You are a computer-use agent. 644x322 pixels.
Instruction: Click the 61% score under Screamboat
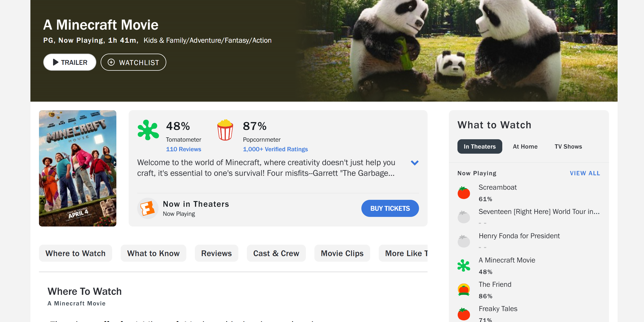point(485,199)
